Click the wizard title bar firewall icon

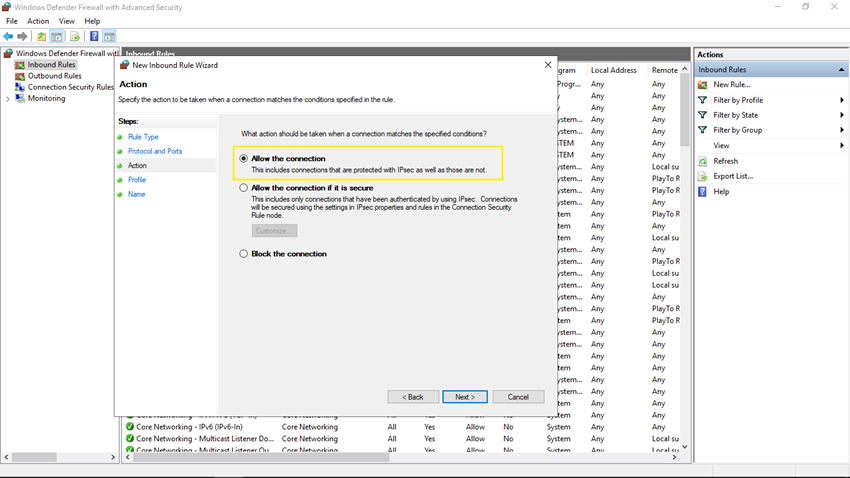click(125, 65)
